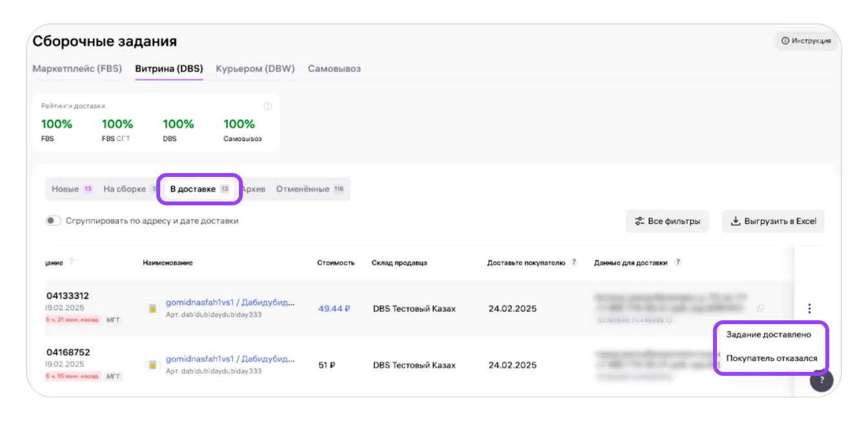Screen dimensions: 868x421
Task: Click the three-dot menu for task 04133312
Action: [809, 309]
